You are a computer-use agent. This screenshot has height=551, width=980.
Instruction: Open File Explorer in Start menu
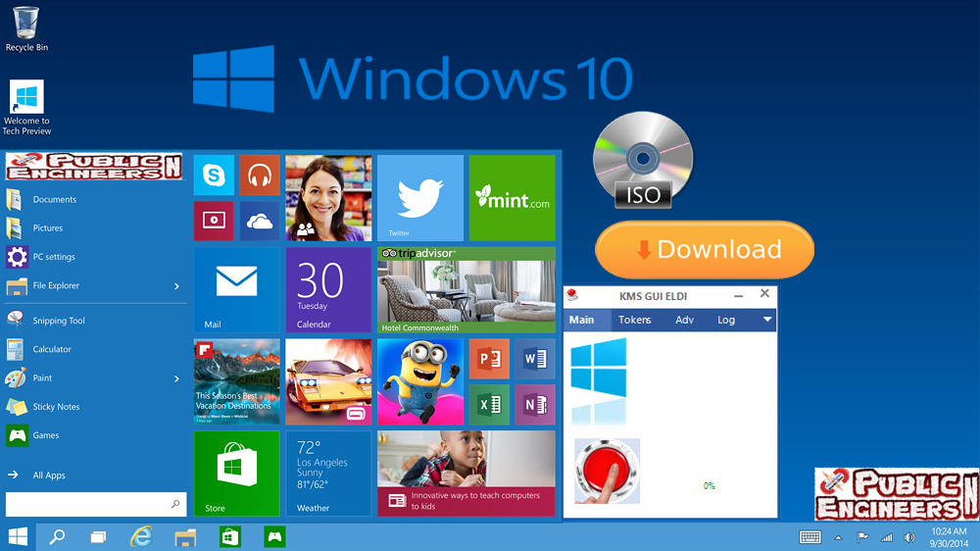coord(95,286)
